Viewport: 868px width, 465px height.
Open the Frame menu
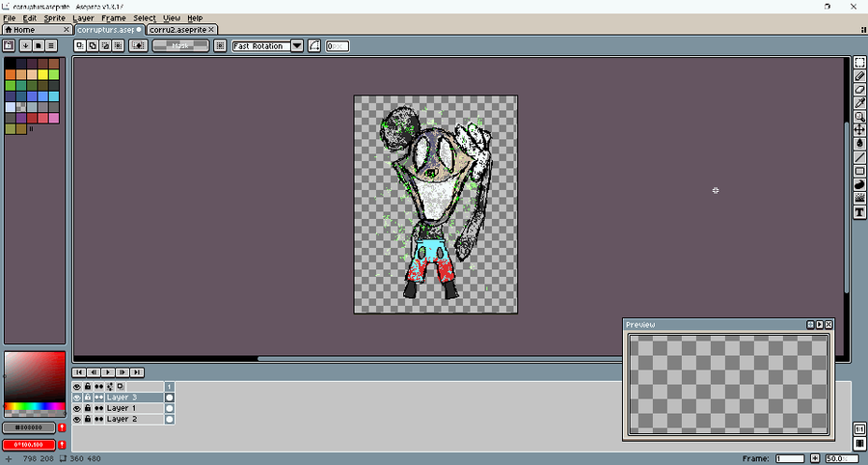(x=114, y=18)
